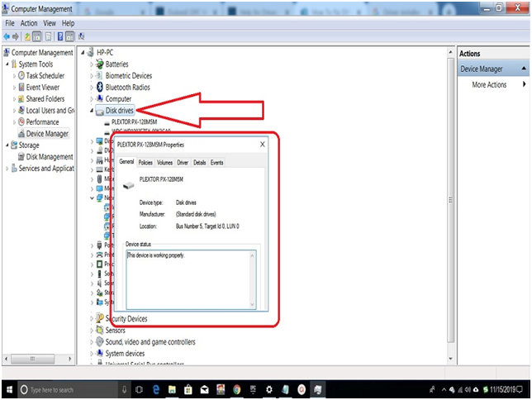Click Sound, video and game controllers icon
532x400 pixels.
click(100, 341)
